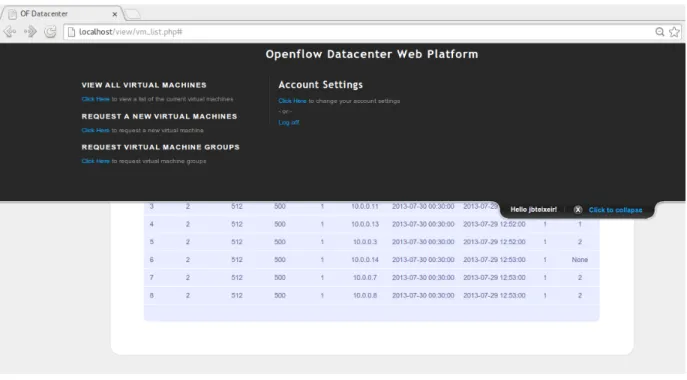Click the browser forward arrow
Screen dimensions: 687x380
tap(30, 32)
